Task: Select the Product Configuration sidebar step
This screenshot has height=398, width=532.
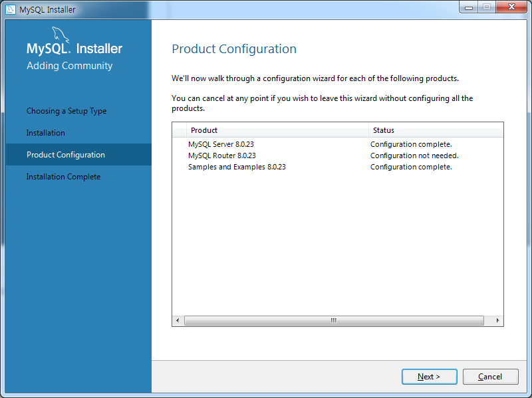Action: click(78, 155)
